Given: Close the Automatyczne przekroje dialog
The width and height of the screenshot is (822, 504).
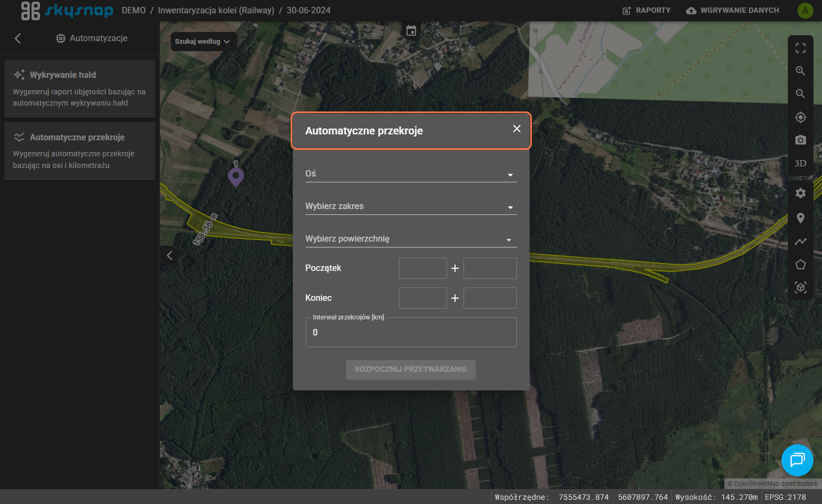Looking at the screenshot, I should coord(516,129).
